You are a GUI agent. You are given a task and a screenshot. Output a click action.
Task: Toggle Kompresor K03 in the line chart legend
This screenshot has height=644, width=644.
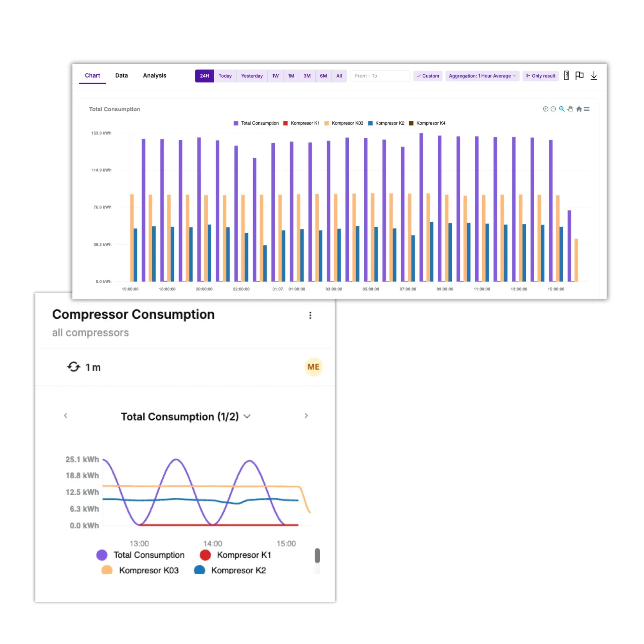click(140, 570)
